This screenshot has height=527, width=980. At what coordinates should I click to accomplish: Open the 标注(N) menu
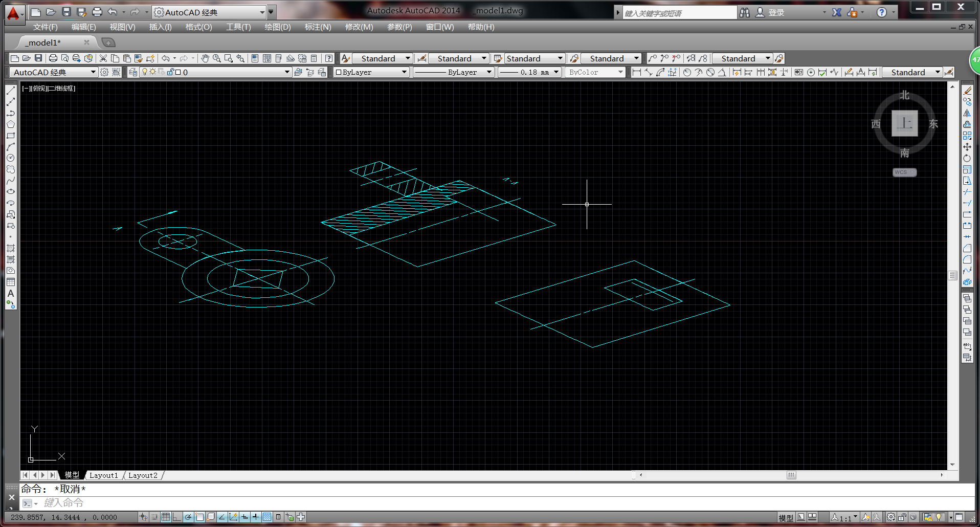pos(318,27)
